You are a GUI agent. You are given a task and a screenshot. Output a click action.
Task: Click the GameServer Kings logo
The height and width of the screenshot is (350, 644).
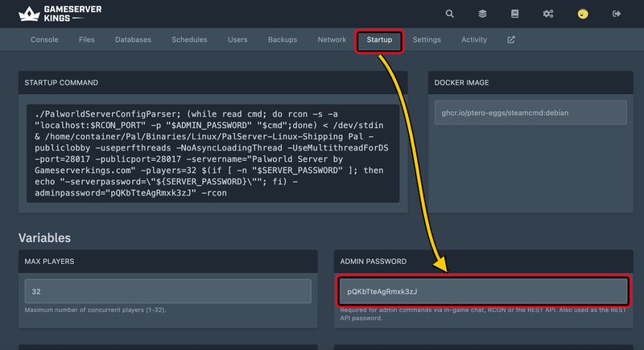point(60,14)
